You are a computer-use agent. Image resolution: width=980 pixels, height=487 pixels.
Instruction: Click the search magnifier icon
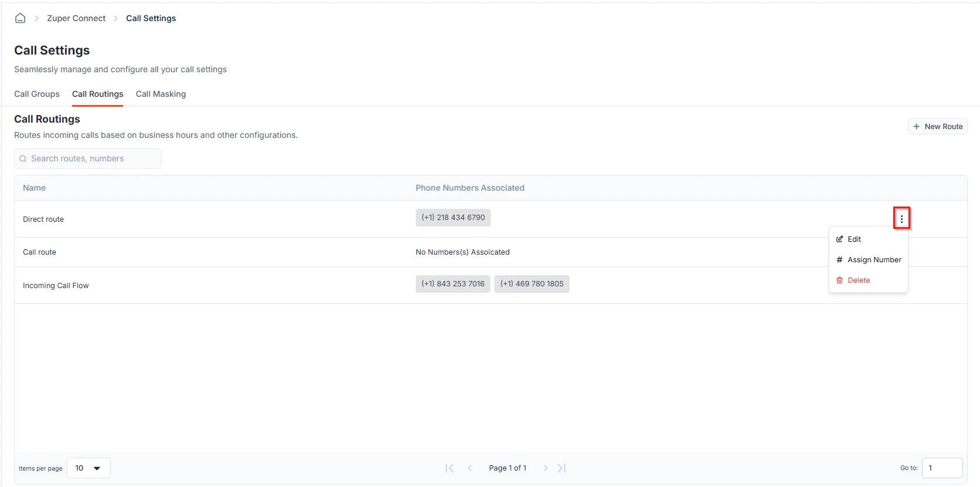tap(23, 159)
